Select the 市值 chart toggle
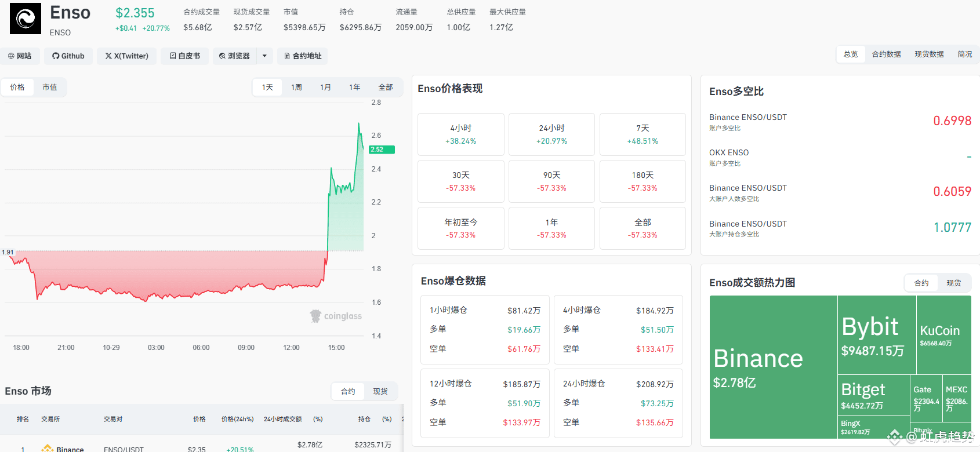The width and height of the screenshot is (980, 452). coord(50,87)
